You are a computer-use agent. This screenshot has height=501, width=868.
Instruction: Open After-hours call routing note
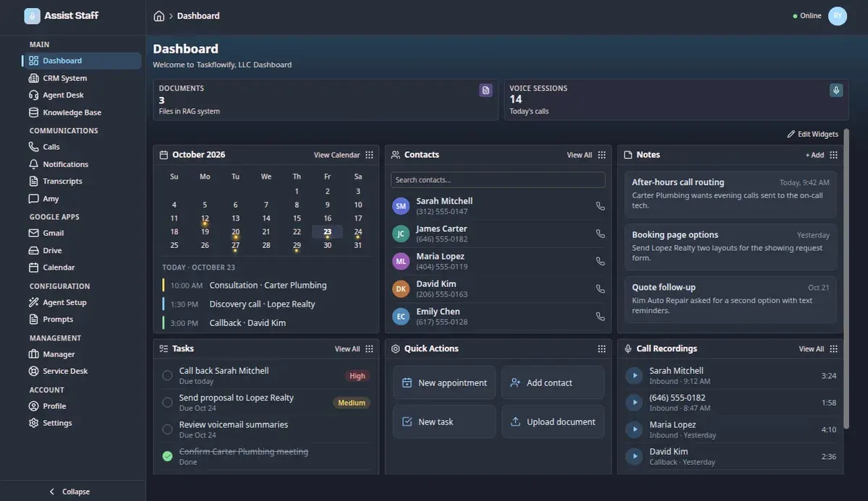(x=731, y=194)
